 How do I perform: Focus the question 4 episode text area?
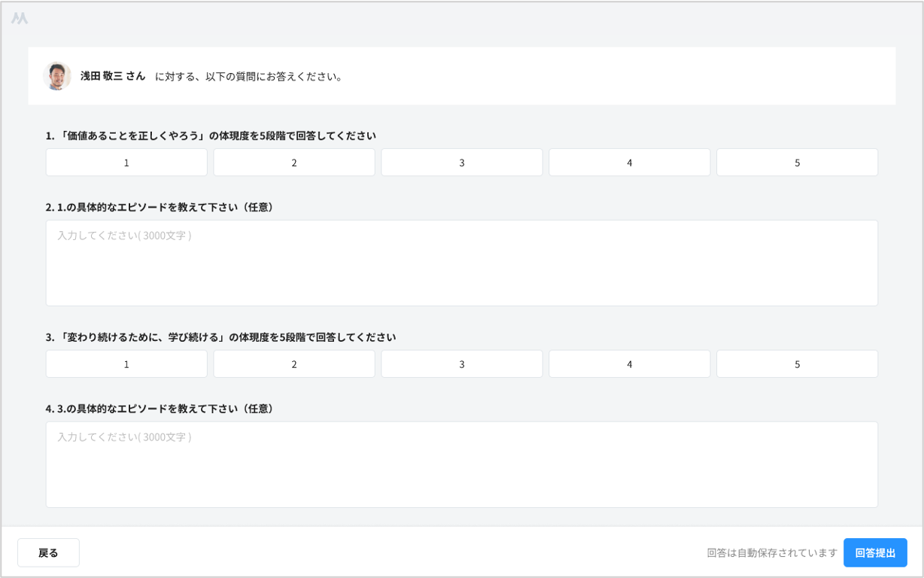461,464
